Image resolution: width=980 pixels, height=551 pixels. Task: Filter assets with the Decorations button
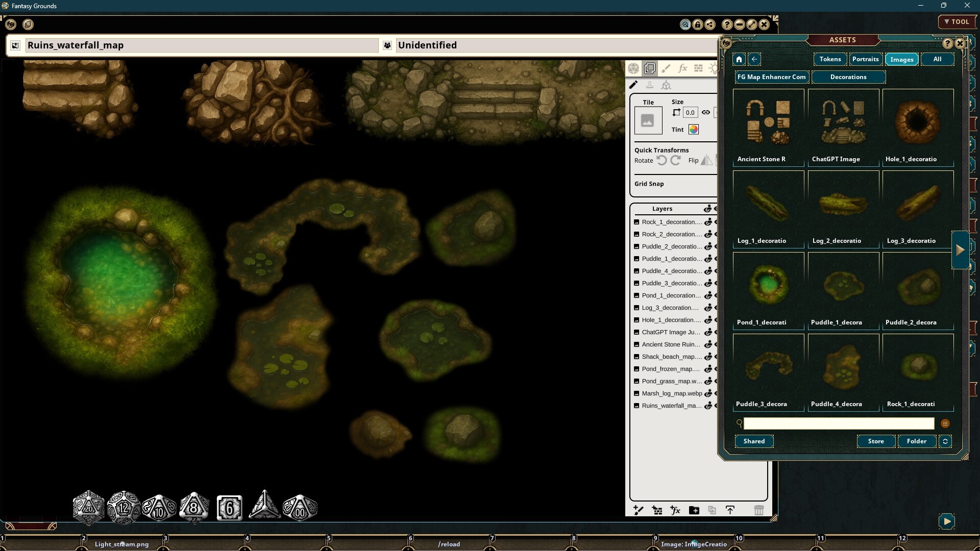tap(849, 77)
